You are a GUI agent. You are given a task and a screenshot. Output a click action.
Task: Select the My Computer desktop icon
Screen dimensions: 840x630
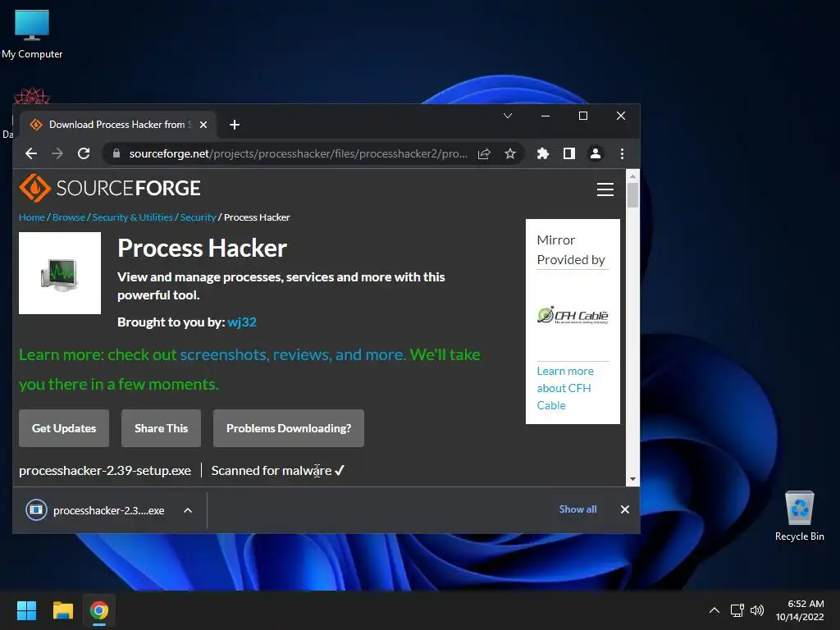pyautogui.click(x=32, y=34)
